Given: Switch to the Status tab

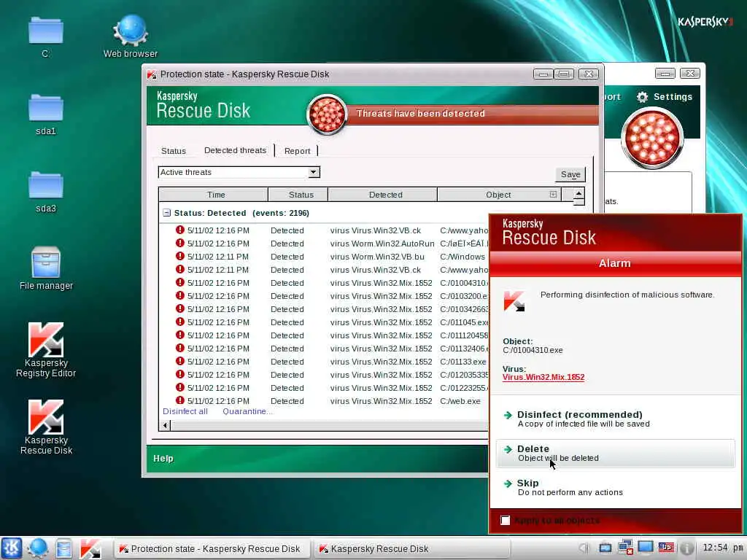Looking at the screenshot, I should click(174, 151).
